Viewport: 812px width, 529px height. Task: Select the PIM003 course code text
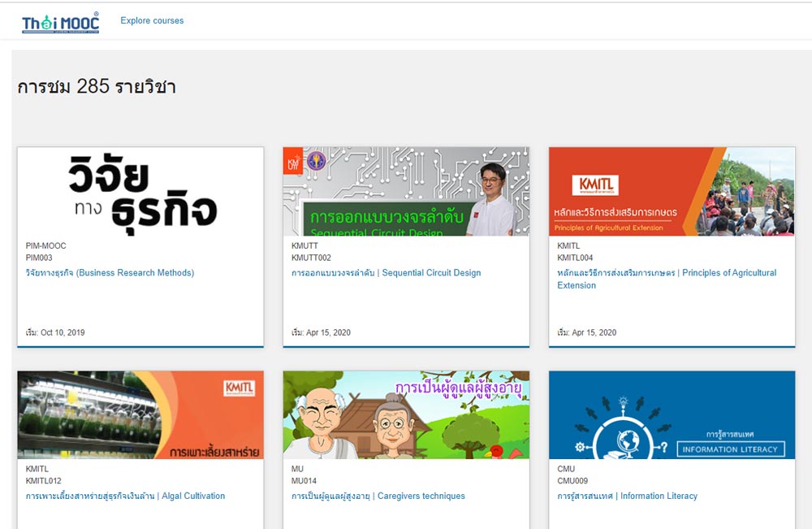tap(39, 258)
